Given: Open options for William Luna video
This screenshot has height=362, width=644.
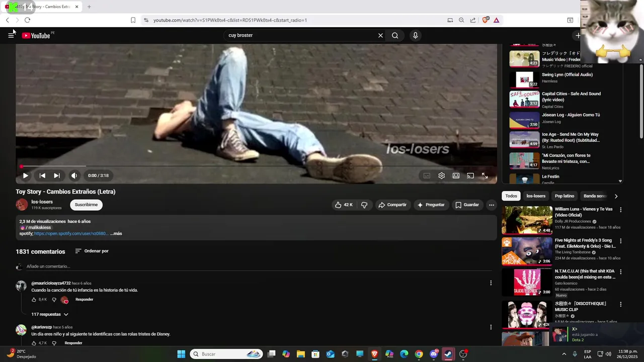Looking at the screenshot, I should (620, 210).
